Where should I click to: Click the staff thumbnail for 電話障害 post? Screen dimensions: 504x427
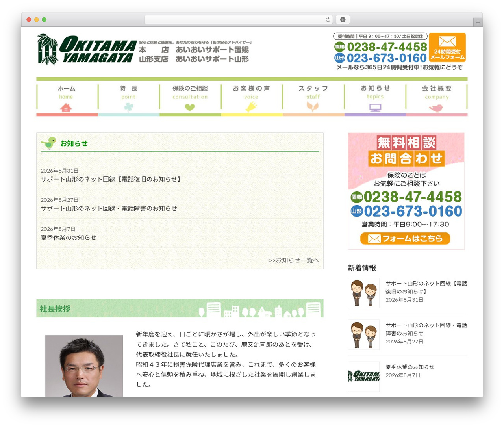tap(364, 335)
